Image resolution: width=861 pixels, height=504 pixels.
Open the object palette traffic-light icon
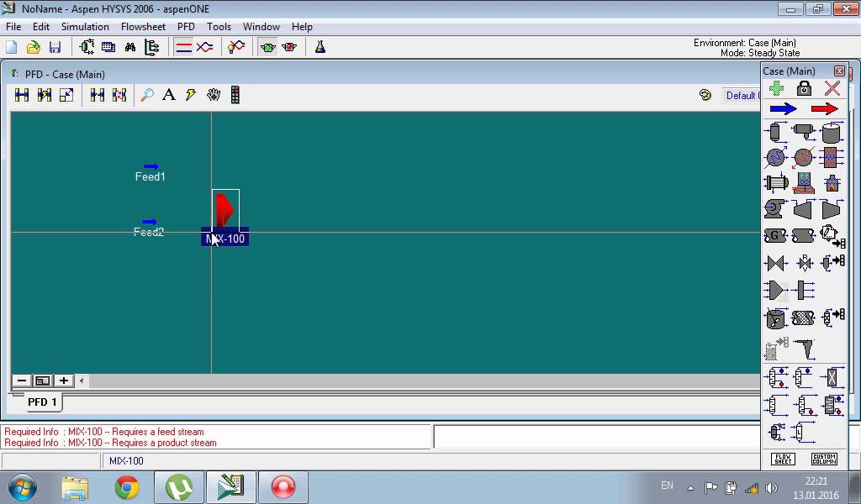[235, 95]
